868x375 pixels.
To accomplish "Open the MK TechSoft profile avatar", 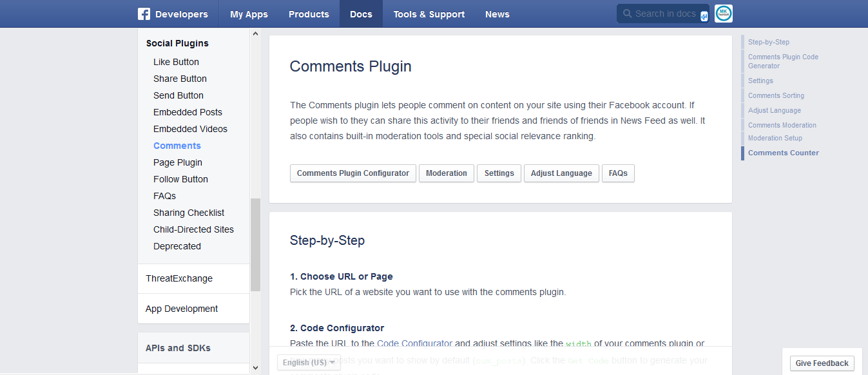I will (x=724, y=14).
